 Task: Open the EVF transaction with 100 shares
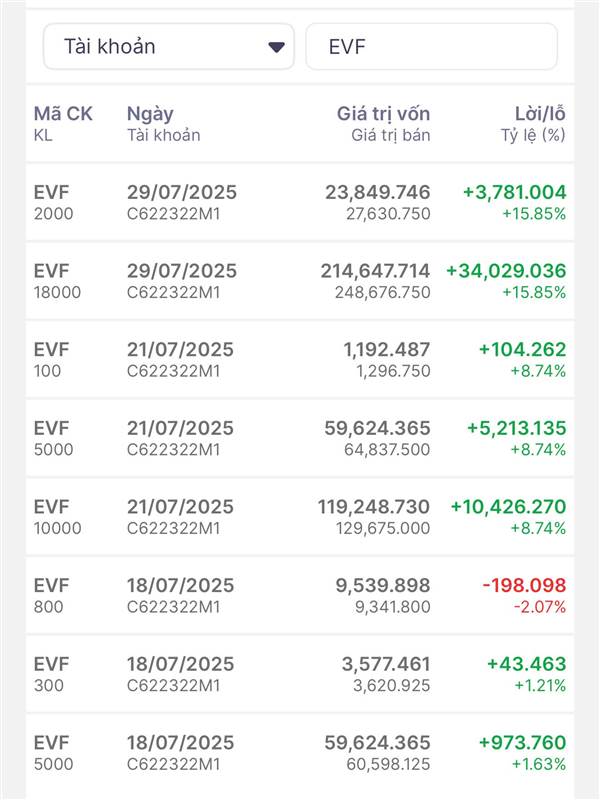(x=300, y=359)
